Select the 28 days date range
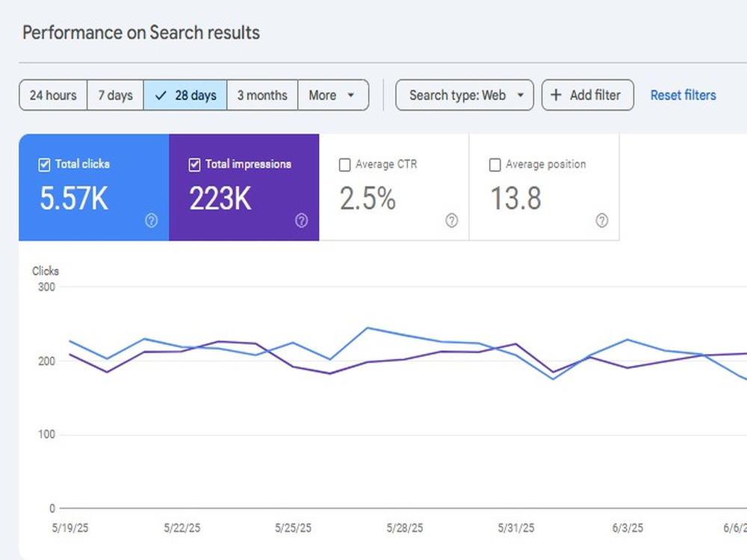This screenshot has width=747, height=560. (185, 95)
